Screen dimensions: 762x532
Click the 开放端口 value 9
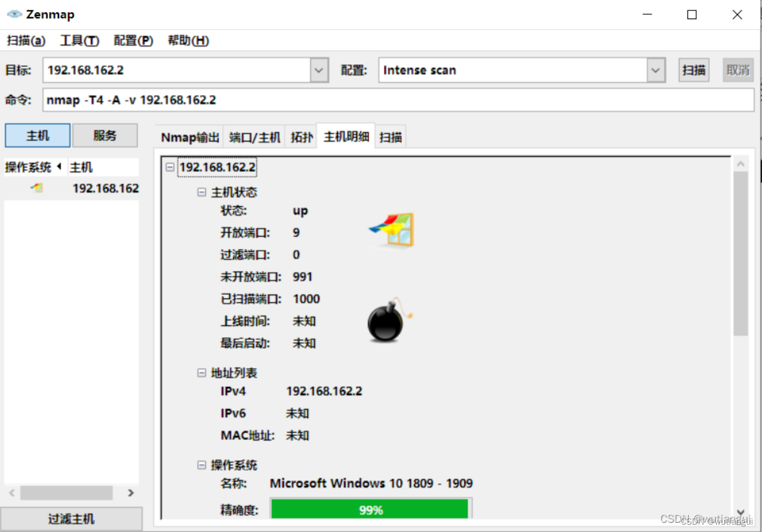(x=296, y=232)
